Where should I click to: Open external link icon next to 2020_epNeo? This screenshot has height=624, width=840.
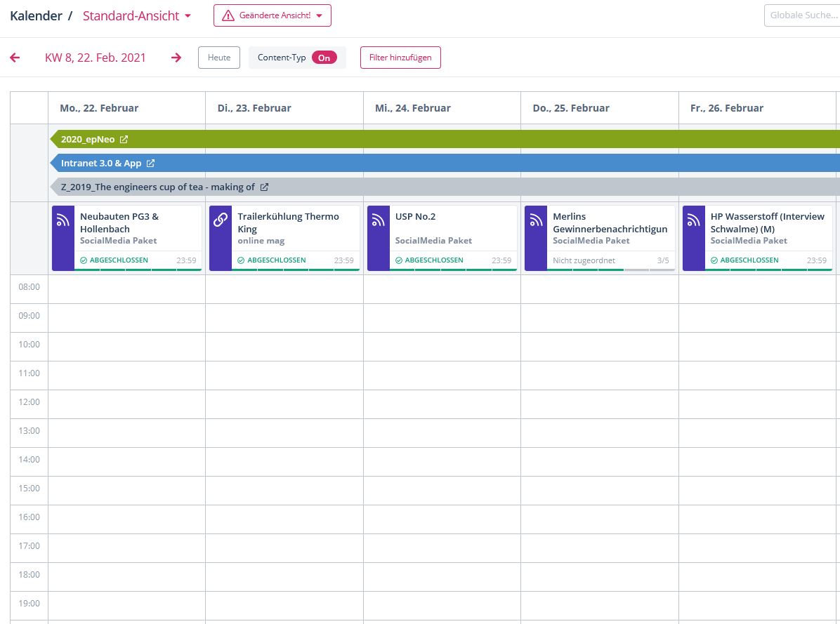[124, 140]
